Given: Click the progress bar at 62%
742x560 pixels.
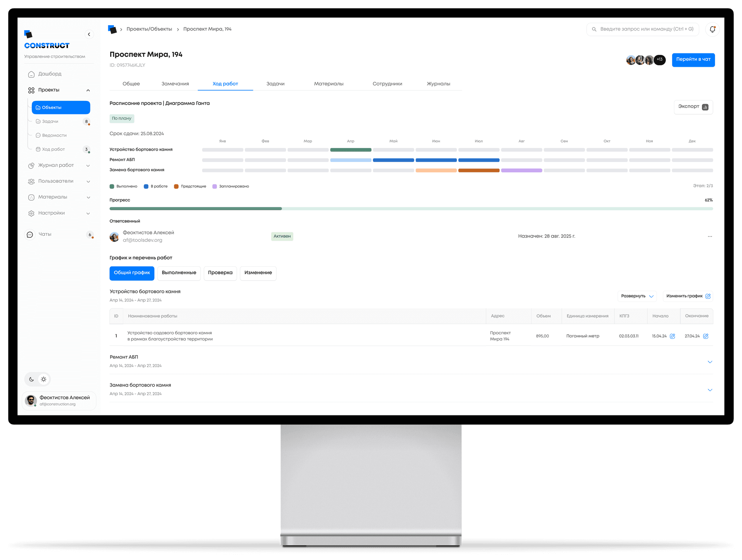Looking at the screenshot, I should pyautogui.click(x=411, y=209).
